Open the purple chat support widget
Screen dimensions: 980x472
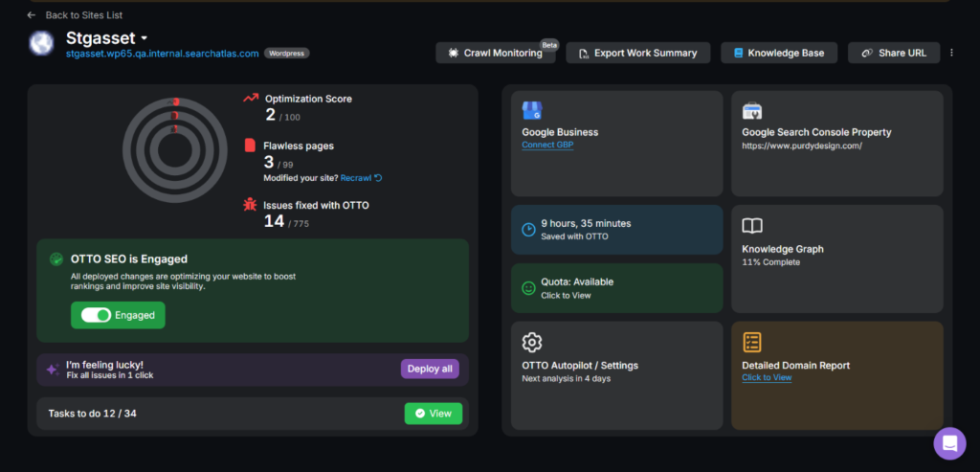point(949,443)
